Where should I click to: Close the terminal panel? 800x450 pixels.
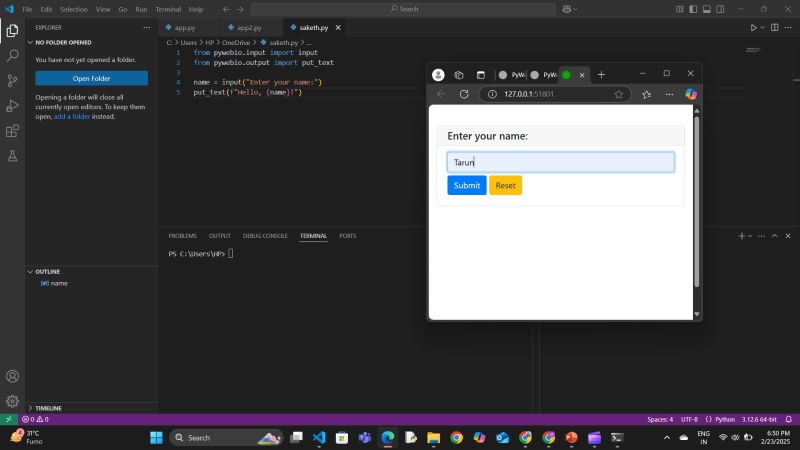788,236
